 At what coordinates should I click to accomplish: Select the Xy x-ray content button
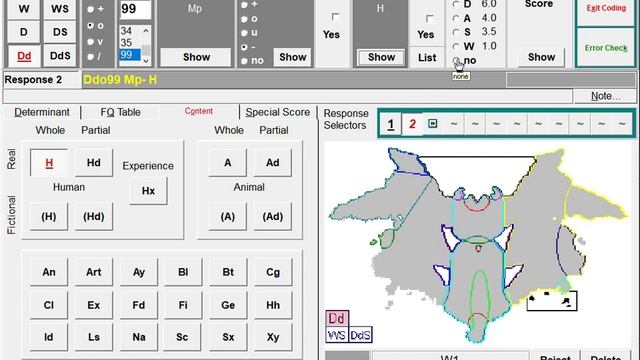(273, 337)
